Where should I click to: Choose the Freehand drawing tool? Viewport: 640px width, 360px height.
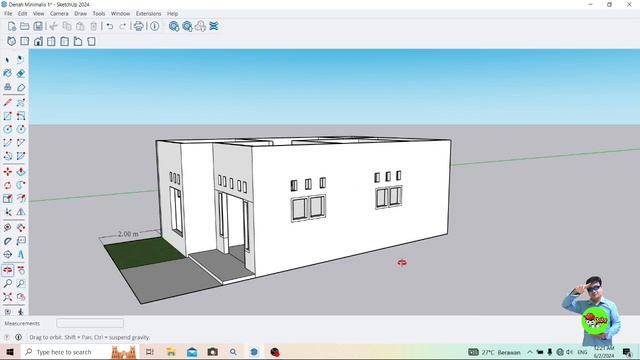tap(20, 102)
